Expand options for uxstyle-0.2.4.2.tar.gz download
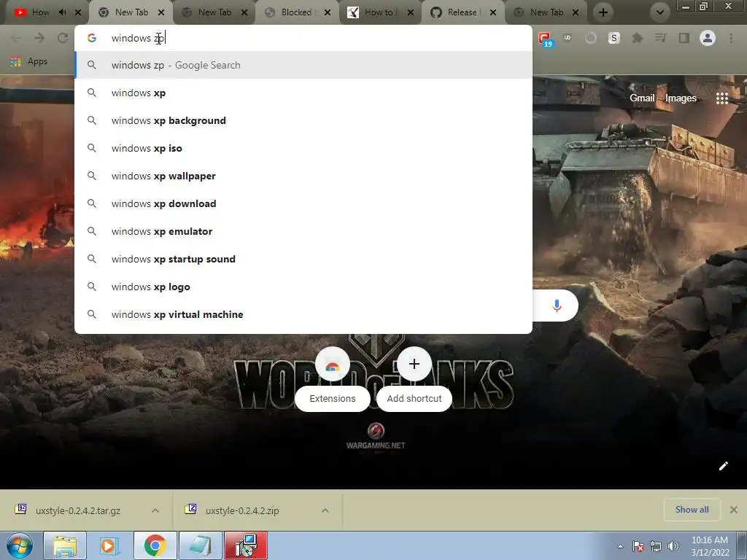Screen dimensions: 747x560 point(155,510)
